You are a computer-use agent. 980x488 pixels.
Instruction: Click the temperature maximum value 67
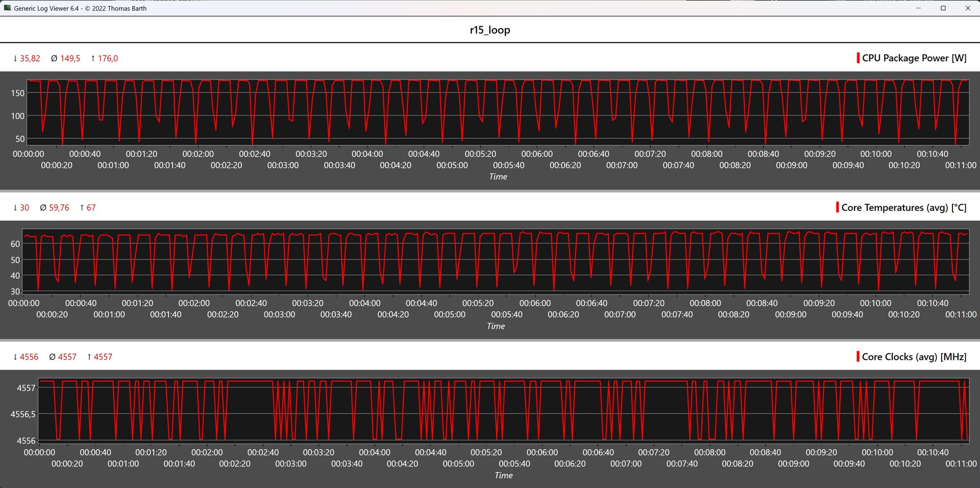91,208
